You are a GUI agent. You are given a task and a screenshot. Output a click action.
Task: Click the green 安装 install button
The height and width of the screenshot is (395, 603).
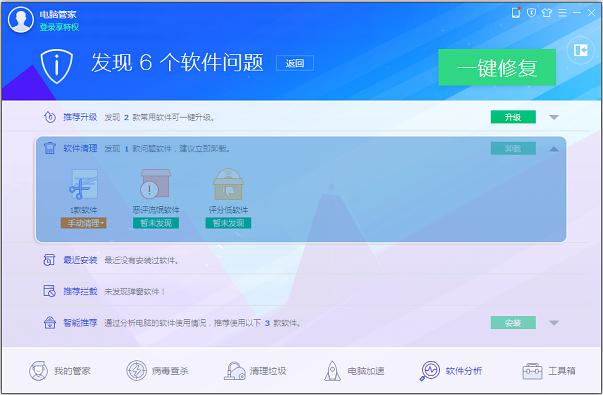513,323
